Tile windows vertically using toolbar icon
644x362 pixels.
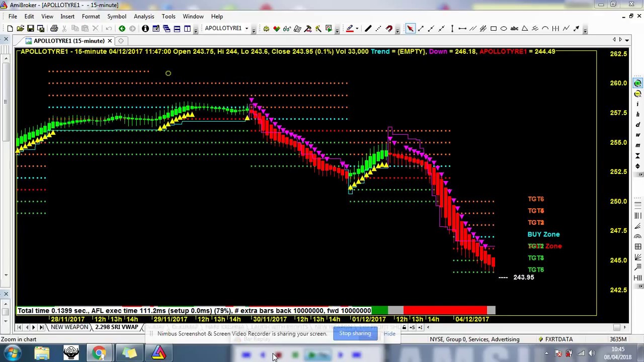pos(187,29)
